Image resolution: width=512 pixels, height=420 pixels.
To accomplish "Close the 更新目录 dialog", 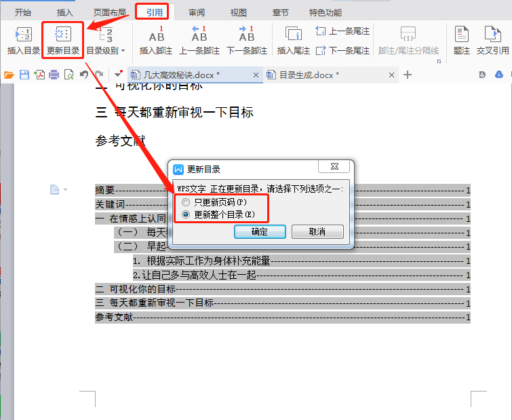I will [334, 166].
